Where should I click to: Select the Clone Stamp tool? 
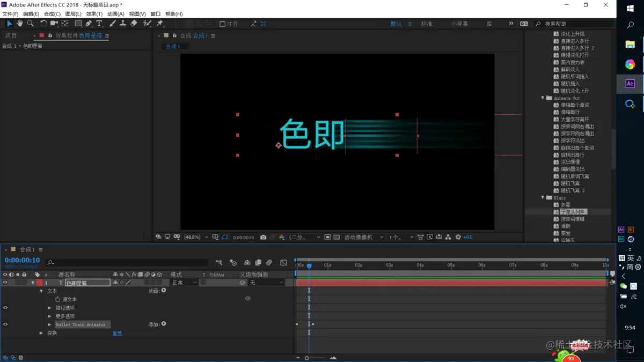[x=123, y=24]
